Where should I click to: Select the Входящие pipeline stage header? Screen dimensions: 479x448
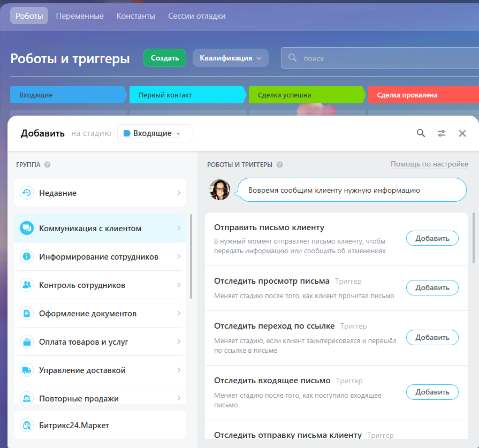coord(69,95)
